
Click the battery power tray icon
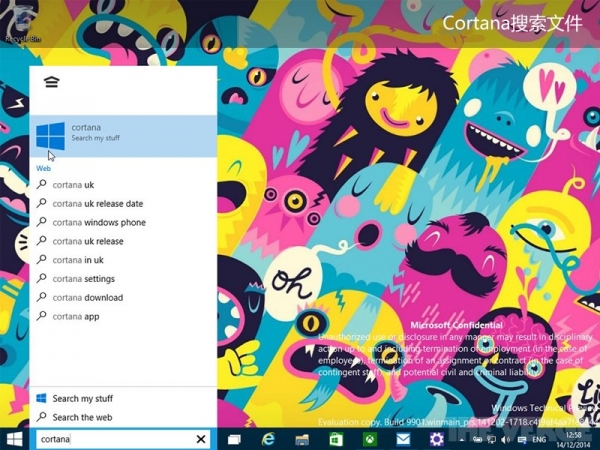[478, 440]
